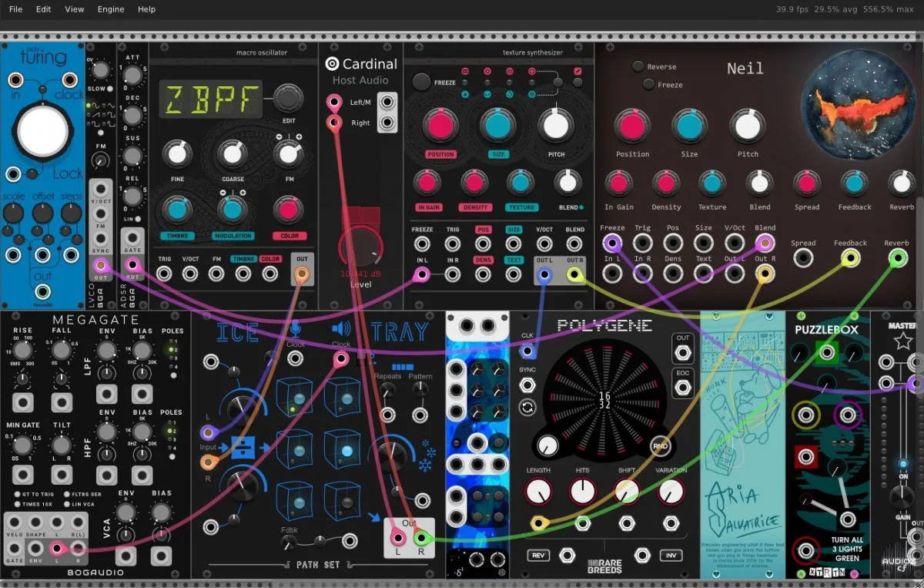Click the Polygene SYNC input jack
Viewport: 924px width, 588px height.
527,385
